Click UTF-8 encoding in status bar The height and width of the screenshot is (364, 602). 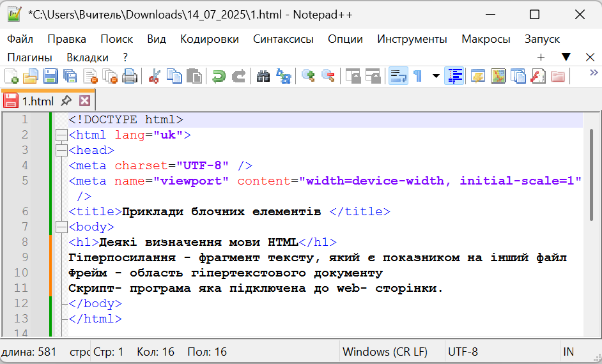click(x=463, y=352)
